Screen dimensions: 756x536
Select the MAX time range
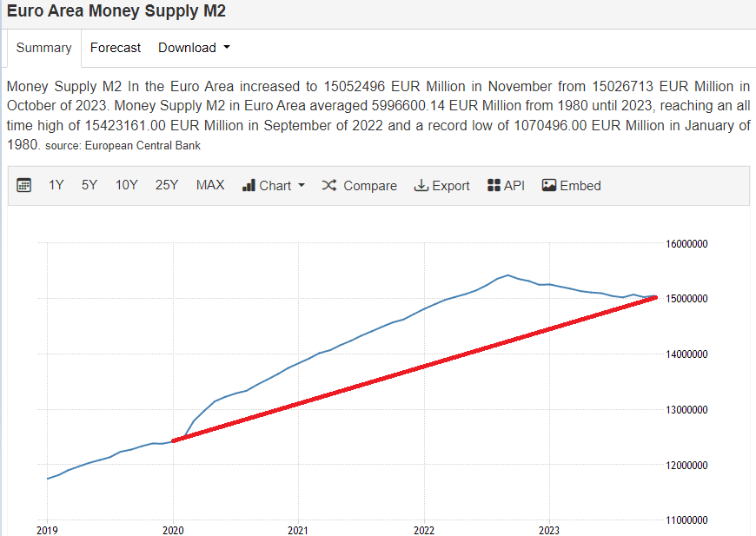(210, 185)
